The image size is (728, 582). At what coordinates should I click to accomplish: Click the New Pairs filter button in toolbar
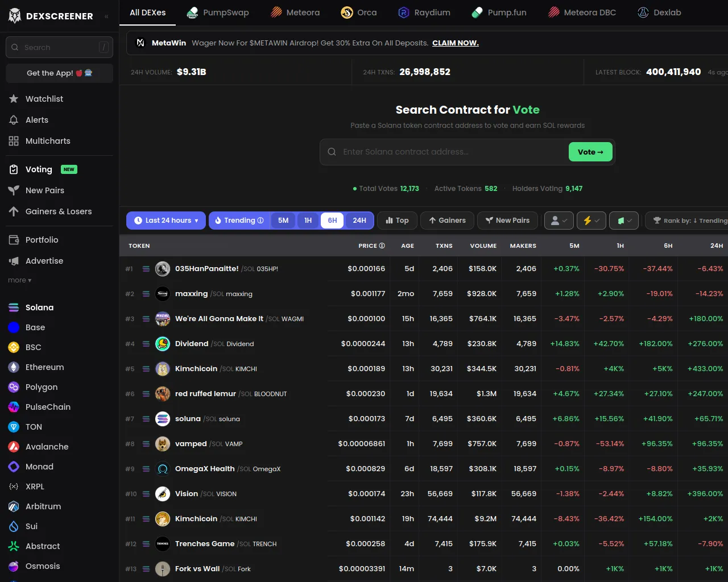point(507,221)
